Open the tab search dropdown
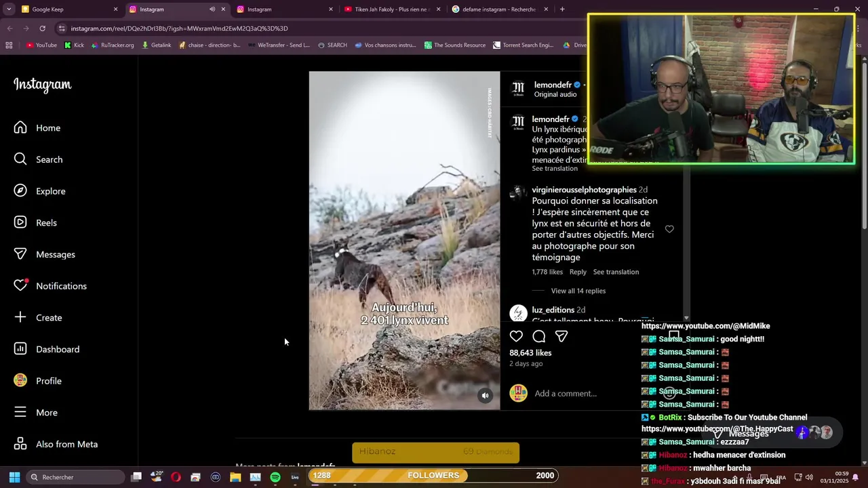868x488 pixels. tap(9, 9)
